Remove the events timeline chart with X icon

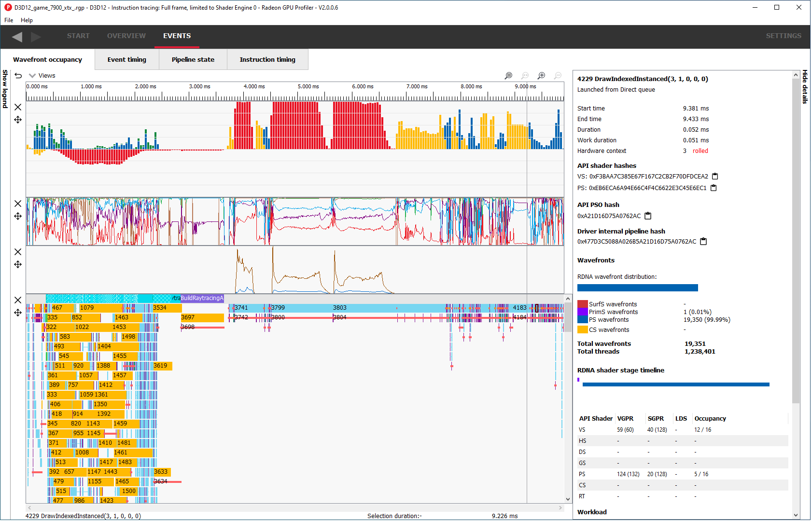coord(18,300)
